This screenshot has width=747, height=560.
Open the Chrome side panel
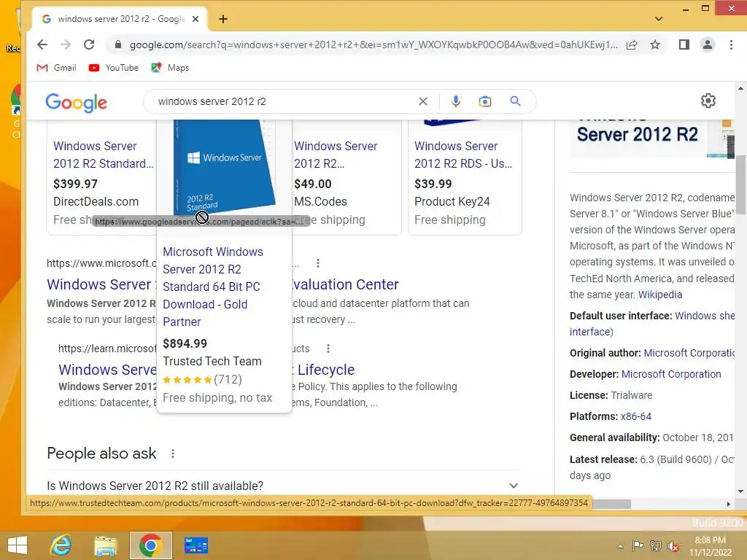[x=684, y=44]
